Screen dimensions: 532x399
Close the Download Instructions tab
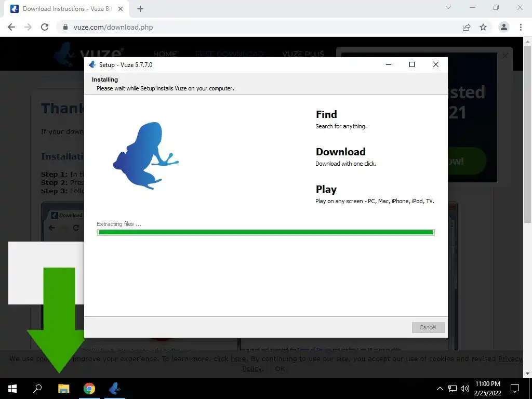121,9
